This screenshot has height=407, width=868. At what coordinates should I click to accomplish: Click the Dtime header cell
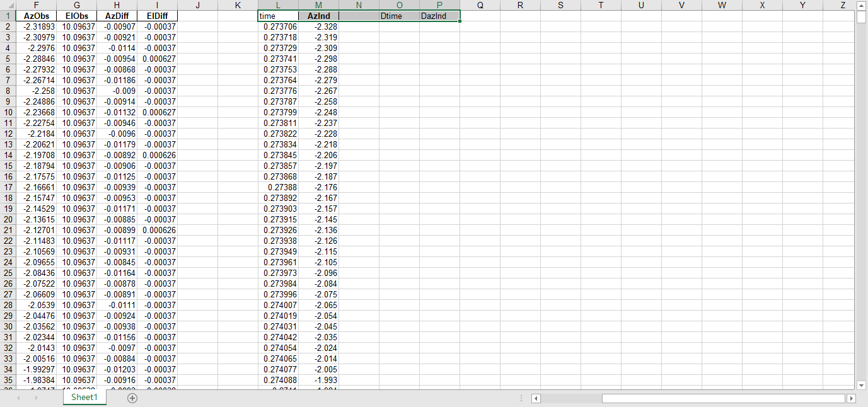(x=399, y=16)
